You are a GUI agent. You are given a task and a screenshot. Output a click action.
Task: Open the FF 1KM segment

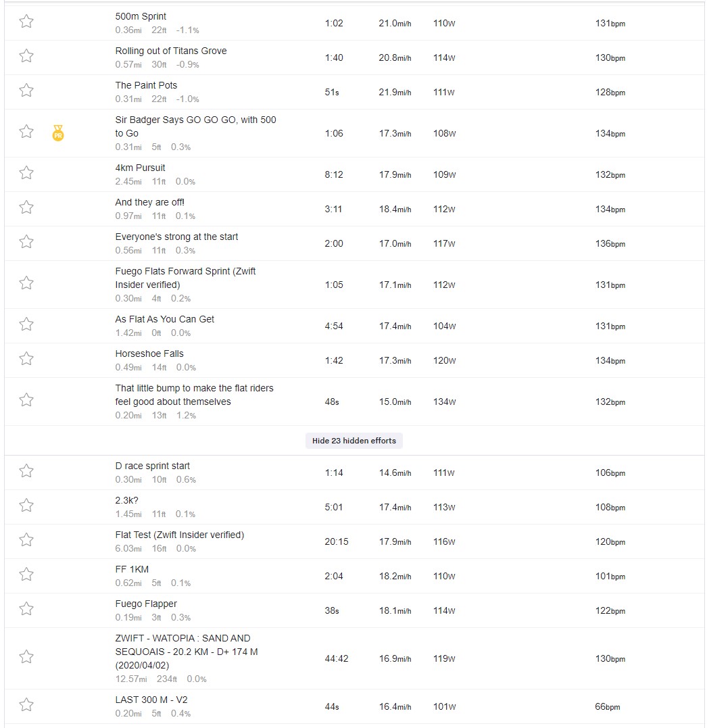[132, 569]
